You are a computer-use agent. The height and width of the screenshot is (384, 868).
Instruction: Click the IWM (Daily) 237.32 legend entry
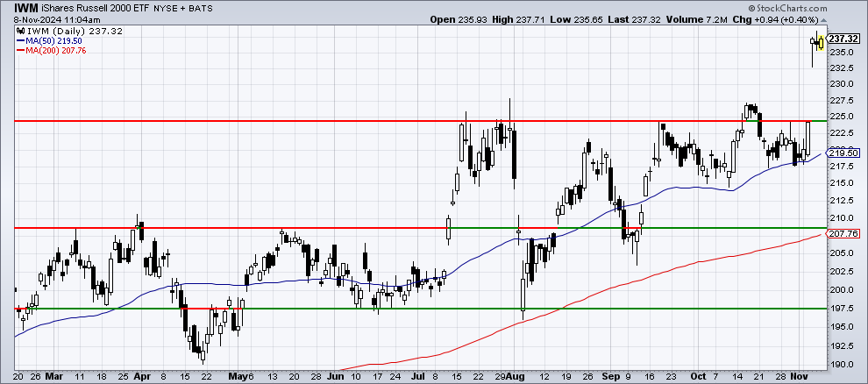(x=77, y=32)
